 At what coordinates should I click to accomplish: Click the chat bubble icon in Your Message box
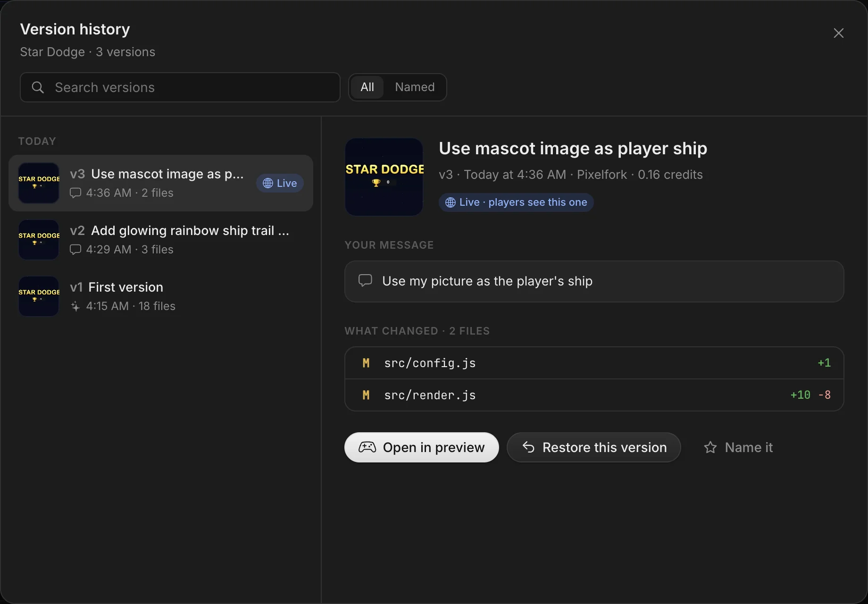click(x=365, y=281)
